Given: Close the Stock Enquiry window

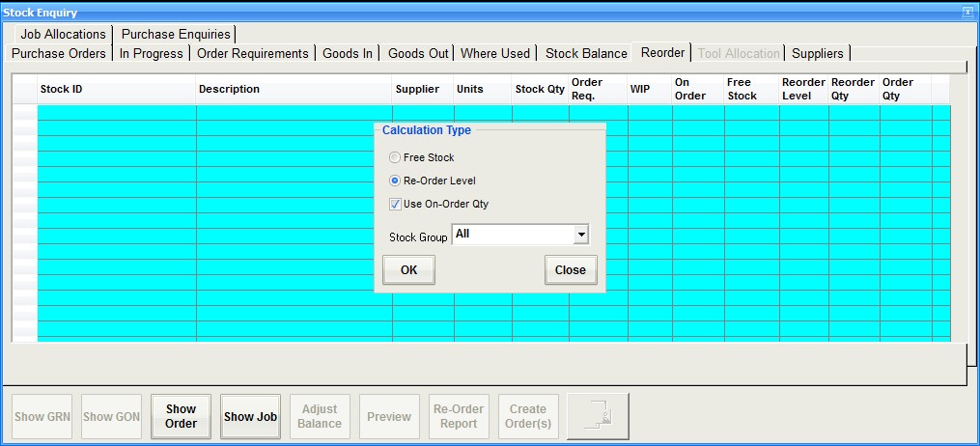Looking at the screenshot, I should [967, 12].
